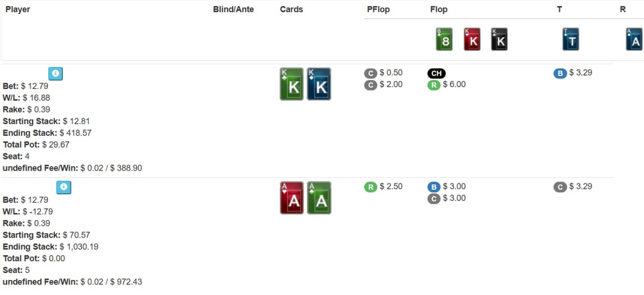Select the red King flop card

(472, 39)
